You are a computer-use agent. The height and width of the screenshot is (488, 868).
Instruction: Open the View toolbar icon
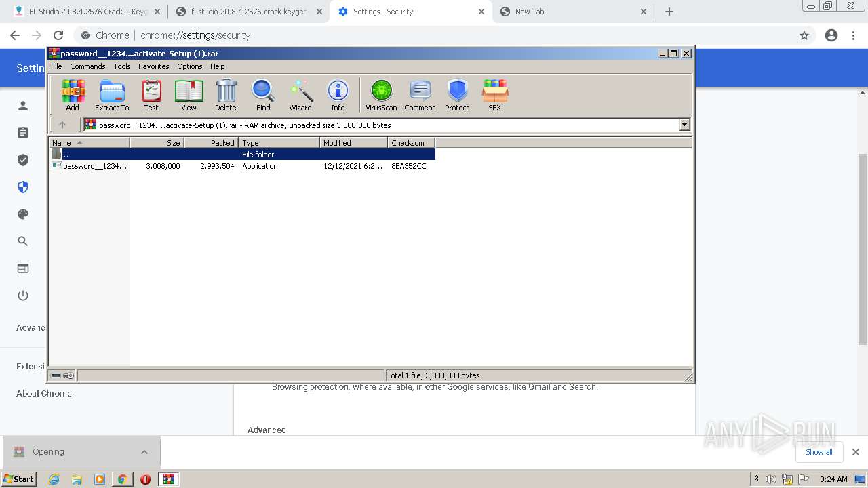(x=189, y=95)
